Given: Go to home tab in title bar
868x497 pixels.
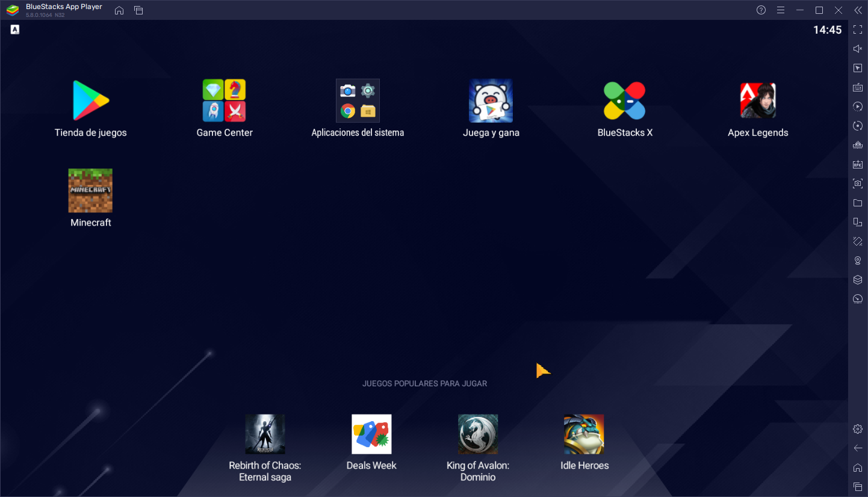Looking at the screenshot, I should (119, 10).
